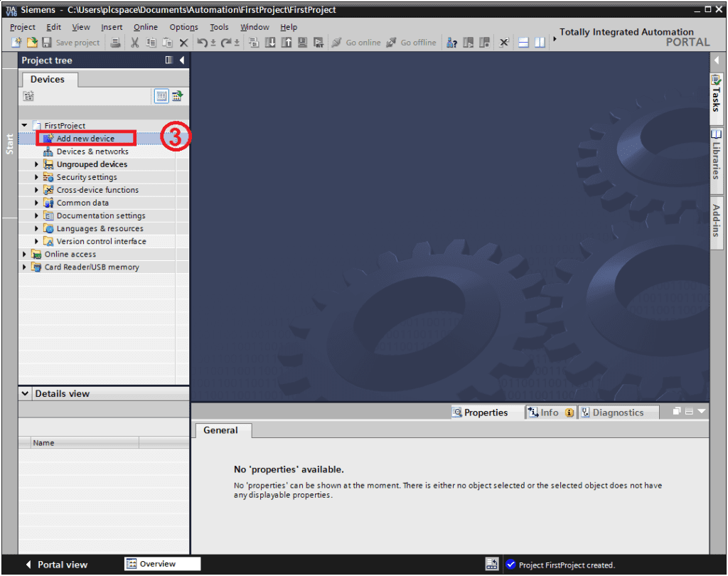Collapse the Project tree panel arrow
This screenshot has height=576, width=728.
pos(182,60)
